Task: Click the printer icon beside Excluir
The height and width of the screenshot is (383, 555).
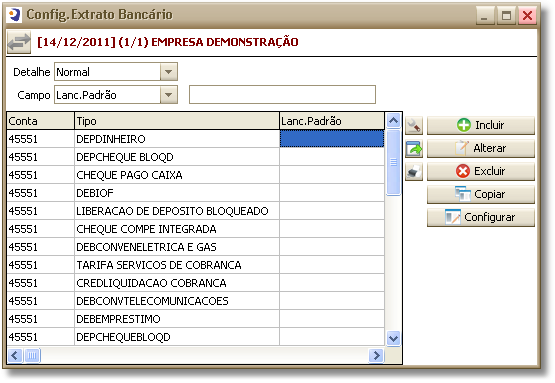Action: [x=414, y=171]
